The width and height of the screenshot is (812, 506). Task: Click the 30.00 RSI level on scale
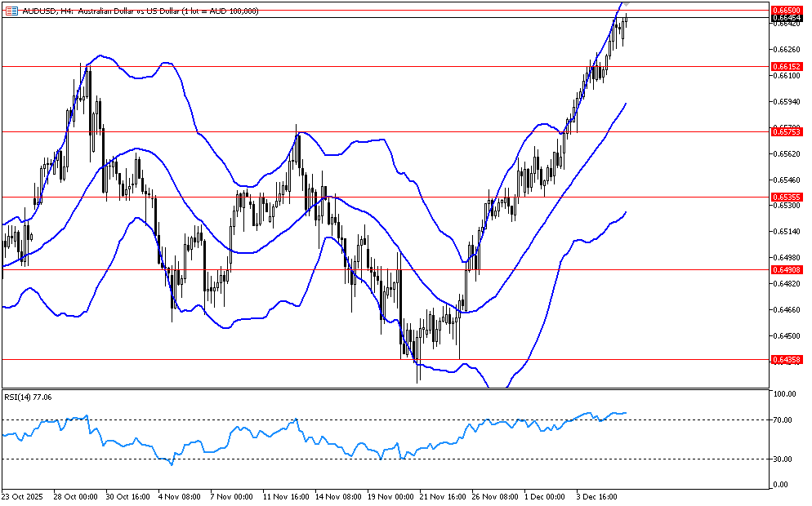(x=783, y=459)
